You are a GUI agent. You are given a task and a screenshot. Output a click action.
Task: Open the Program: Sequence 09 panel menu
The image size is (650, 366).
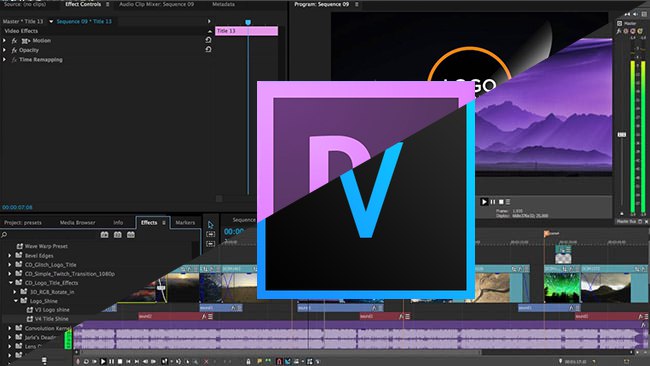357,4
